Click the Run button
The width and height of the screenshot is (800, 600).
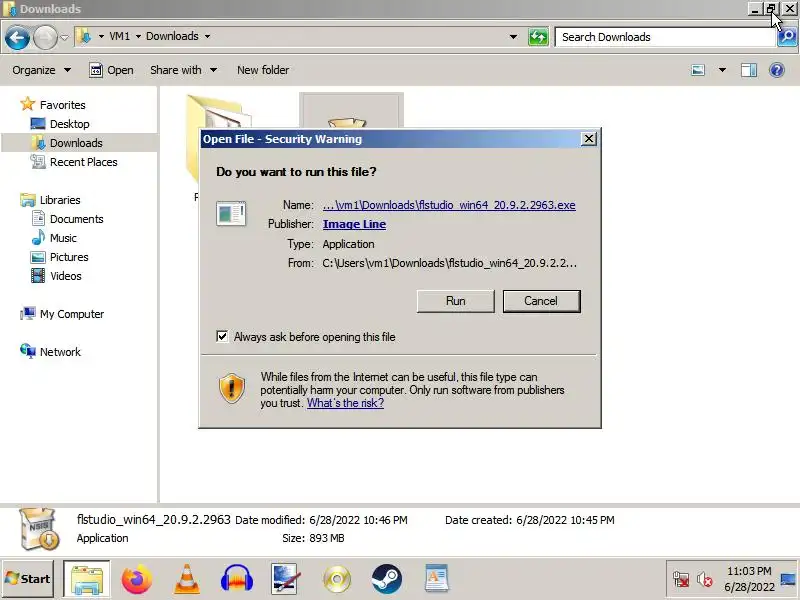455,301
